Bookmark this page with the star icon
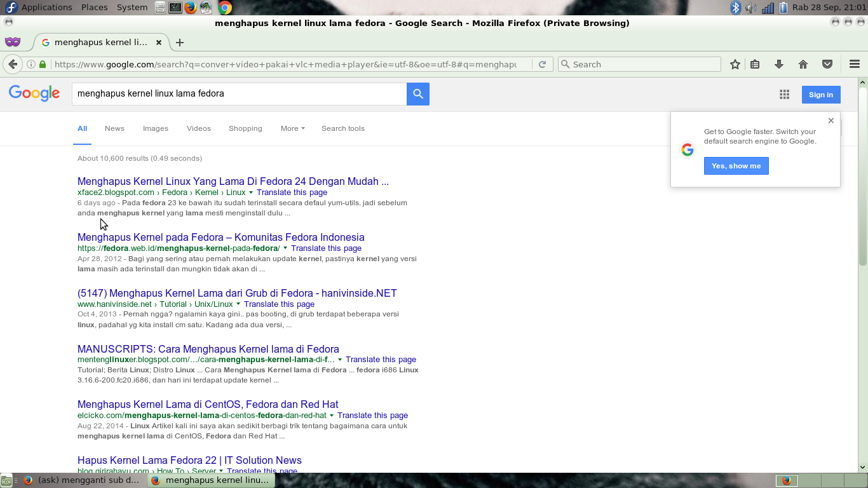Viewport: 868px width, 488px height. coord(735,64)
